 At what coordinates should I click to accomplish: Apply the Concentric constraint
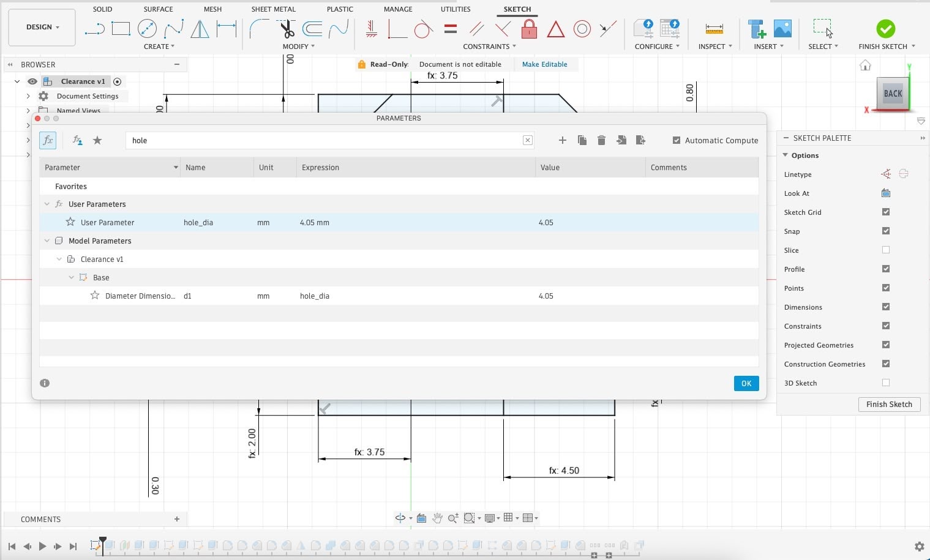(582, 29)
